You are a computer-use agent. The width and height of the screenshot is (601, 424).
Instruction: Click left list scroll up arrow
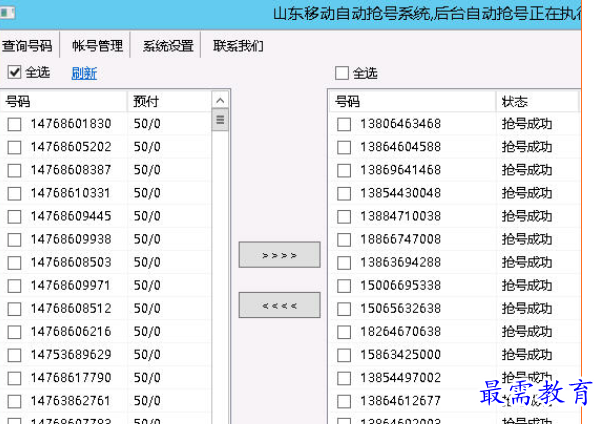coord(220,100)
